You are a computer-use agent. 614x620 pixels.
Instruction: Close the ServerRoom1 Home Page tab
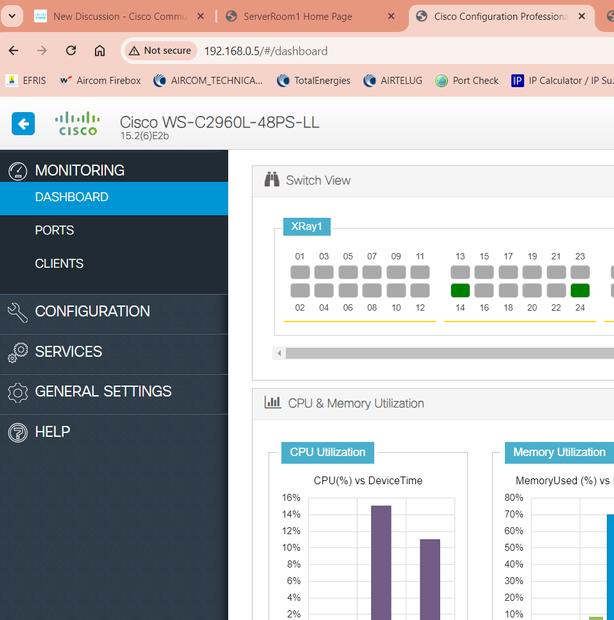click(391, 16)
